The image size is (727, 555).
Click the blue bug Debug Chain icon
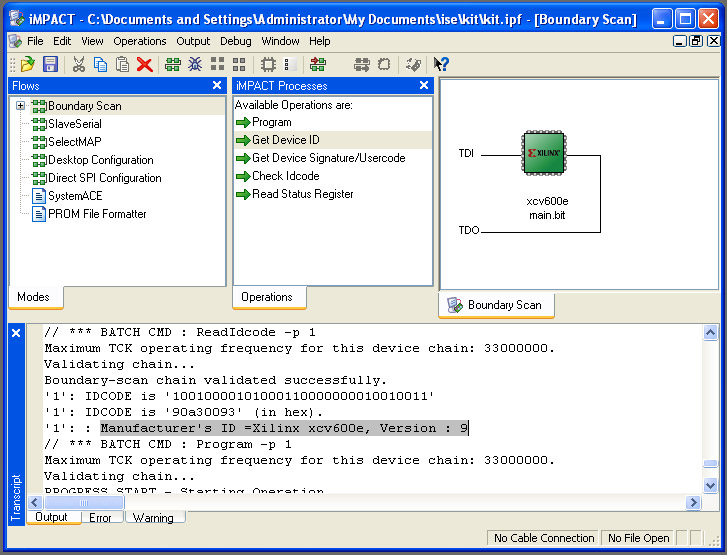tap(195, 64)
